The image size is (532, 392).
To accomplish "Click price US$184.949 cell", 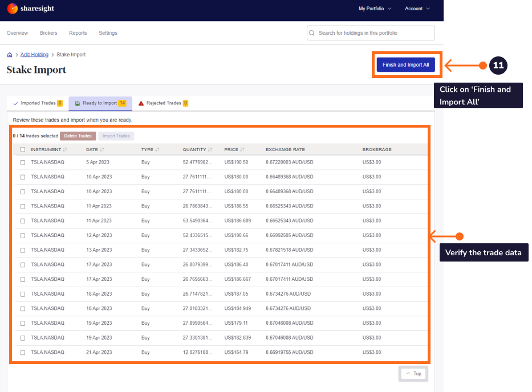I will pyautogui.click(x=238, y=309).
